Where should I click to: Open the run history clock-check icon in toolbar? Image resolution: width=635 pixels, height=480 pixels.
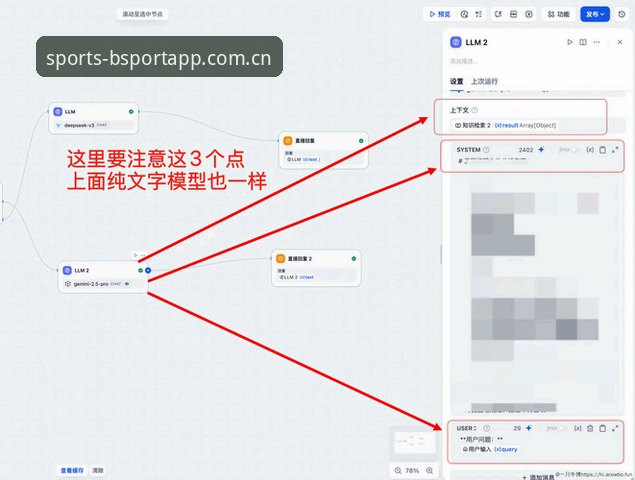[465, 14]
